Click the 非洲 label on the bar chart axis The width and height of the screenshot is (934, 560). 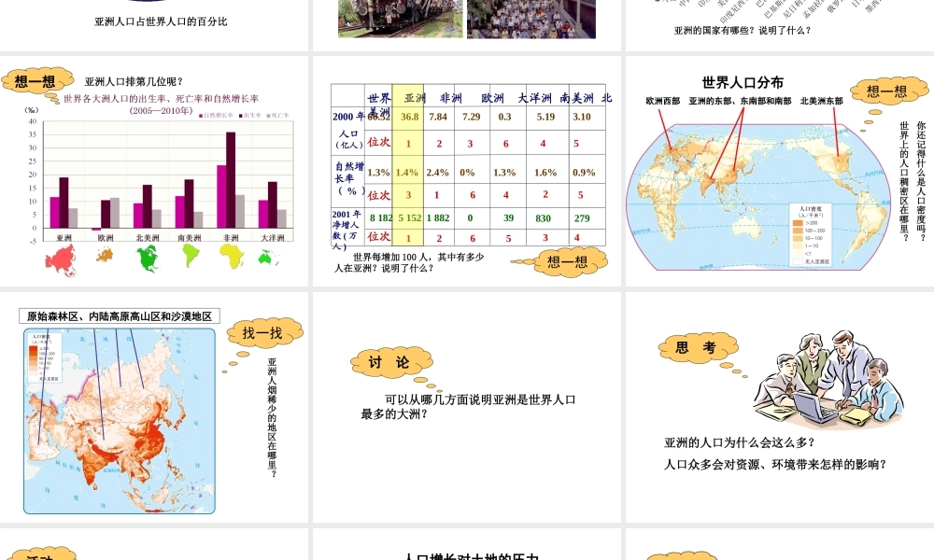click(x=231, y=237)
